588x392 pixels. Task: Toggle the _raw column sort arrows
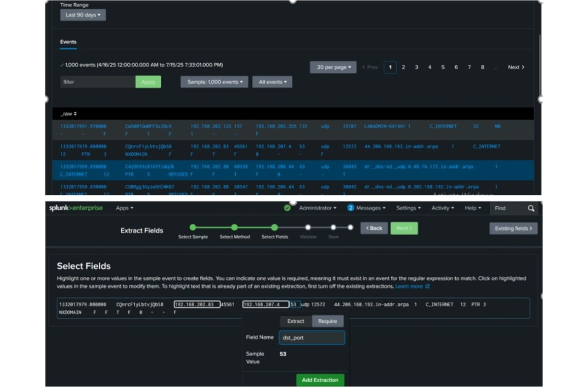pyautogui.click(x=75, y=114)
